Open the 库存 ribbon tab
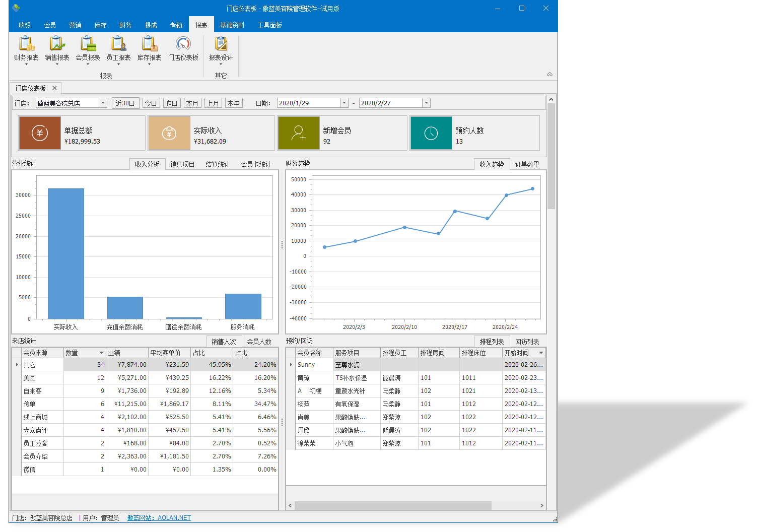This screenshot has height=532, width=758. coord(100,25)
